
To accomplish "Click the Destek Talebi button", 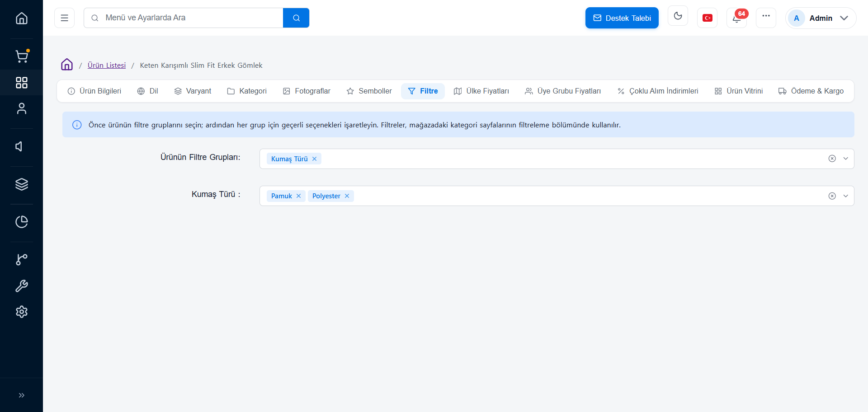I will 622,18.
